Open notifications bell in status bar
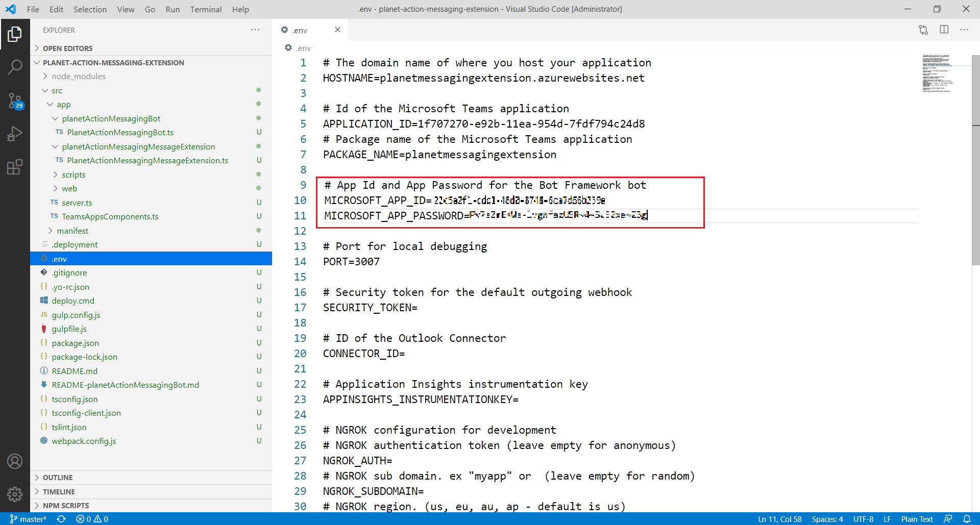Image resolution: width=980 pixels, height=525 pixels. (x=967, y=519)
